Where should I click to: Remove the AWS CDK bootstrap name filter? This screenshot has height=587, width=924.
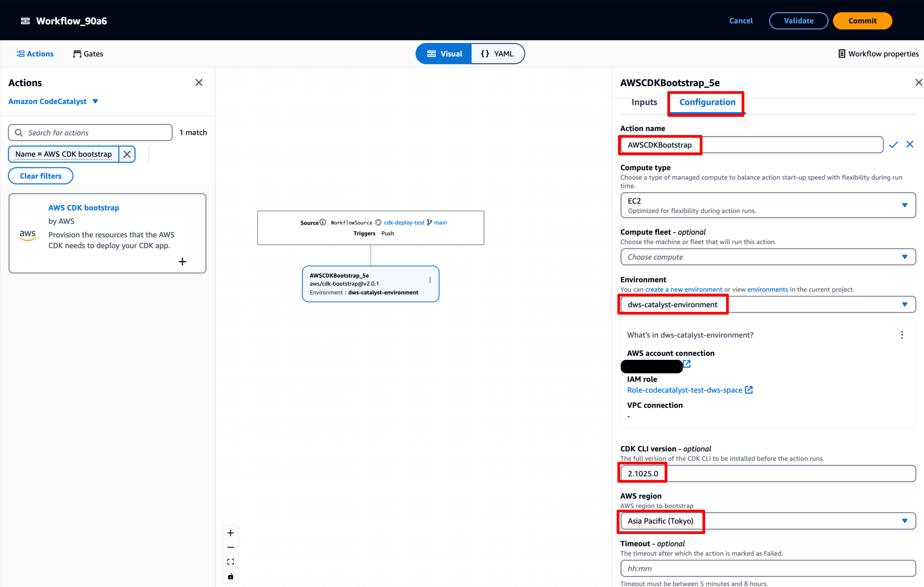point(127,154)
